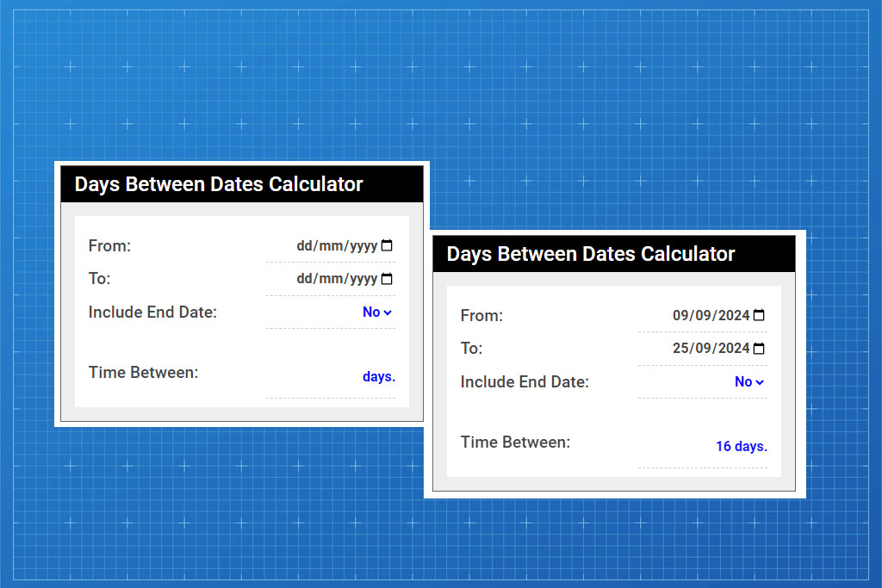882x588 pixels.
Task: Click the days result on the left calculator
Action: pos(379,376)
